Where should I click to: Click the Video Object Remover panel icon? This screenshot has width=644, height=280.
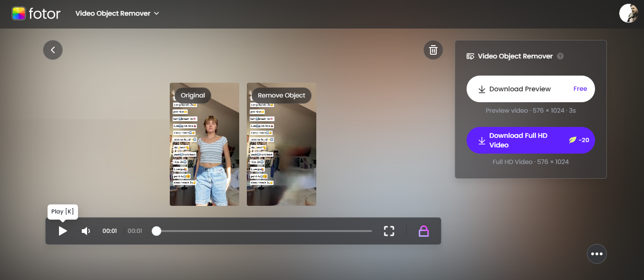coord(470,56)
